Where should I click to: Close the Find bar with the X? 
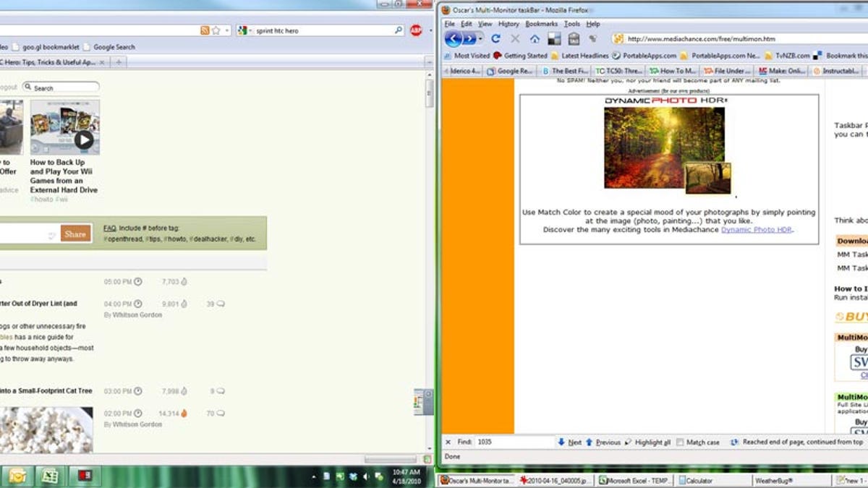tap(448, 442)
